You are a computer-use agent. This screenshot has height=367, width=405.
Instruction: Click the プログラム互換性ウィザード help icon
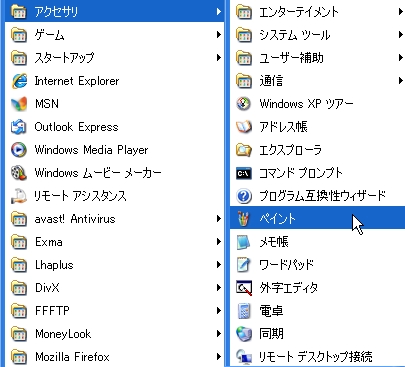(244, 196)
